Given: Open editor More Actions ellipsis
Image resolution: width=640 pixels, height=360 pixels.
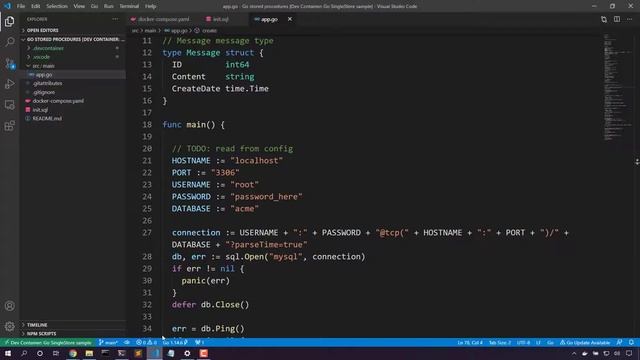Looking at the screenshot, I should coord(629,19).
